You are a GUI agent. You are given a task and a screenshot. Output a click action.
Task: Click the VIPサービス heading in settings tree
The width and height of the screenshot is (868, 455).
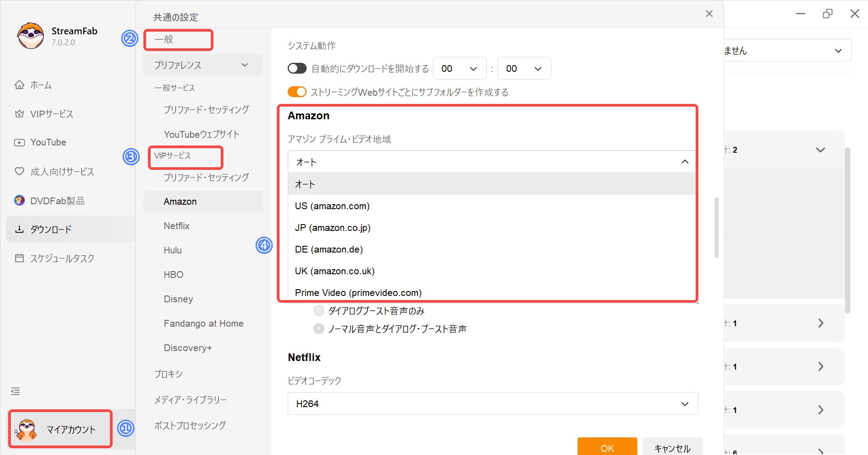(x=172, y=155)
